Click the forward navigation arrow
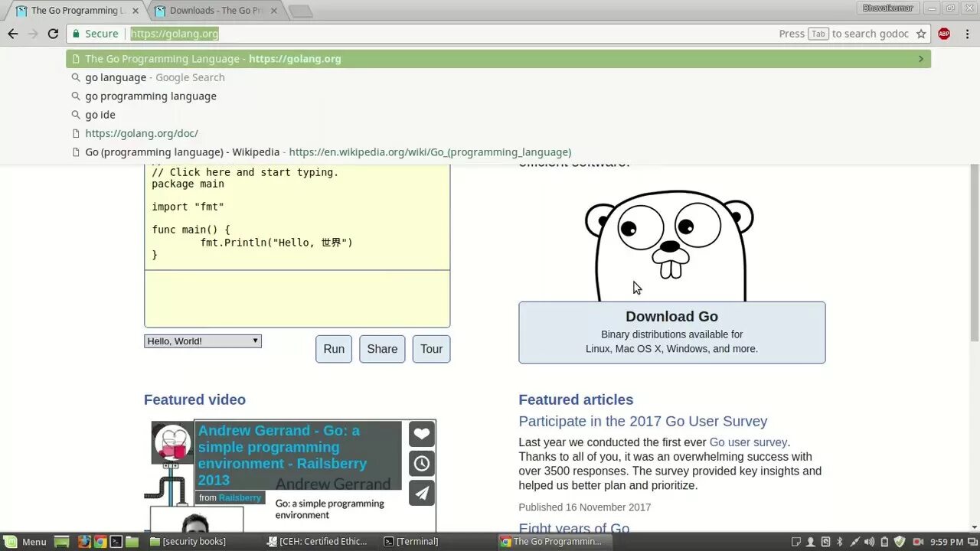Screen dimensions: 980x551 pos(33,34)
